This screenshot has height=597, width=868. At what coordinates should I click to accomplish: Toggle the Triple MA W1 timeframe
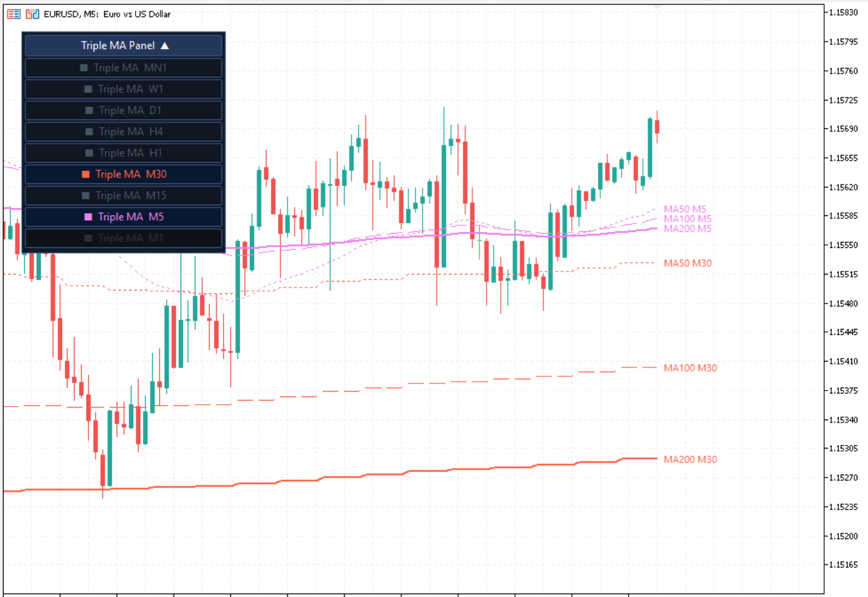coord(123,89)
